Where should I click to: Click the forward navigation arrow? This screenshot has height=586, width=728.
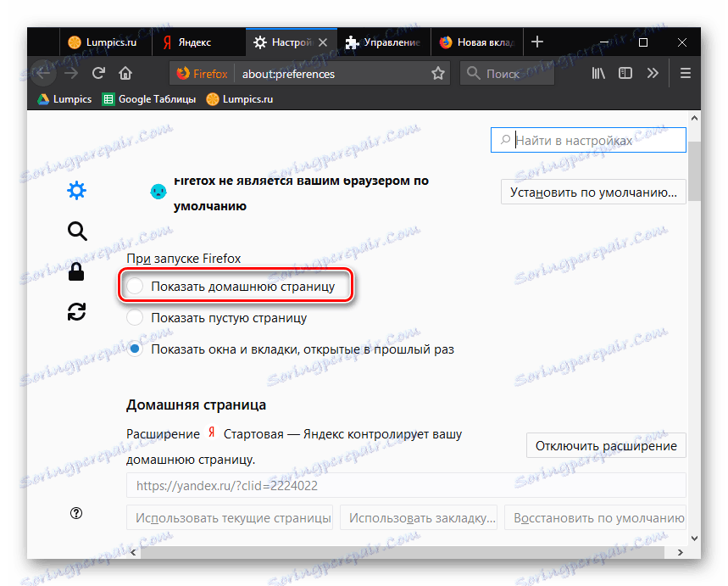pyautogui.click(x=71, y=73)
